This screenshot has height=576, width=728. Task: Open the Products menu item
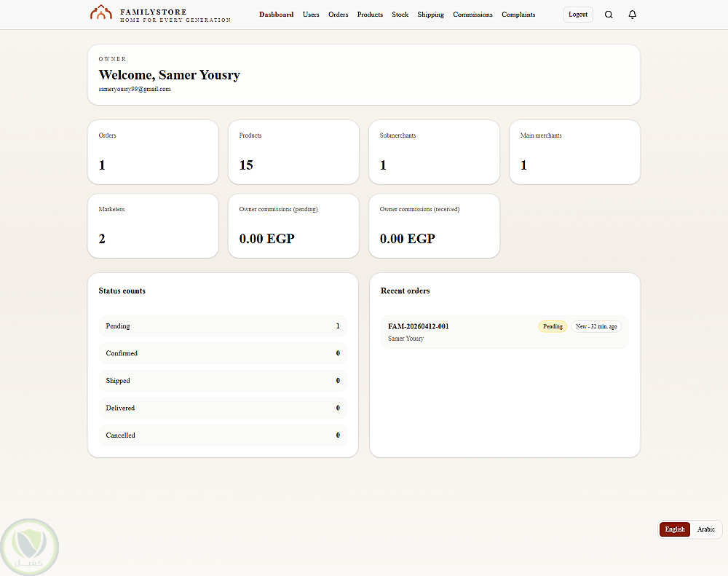coord(370,15)
